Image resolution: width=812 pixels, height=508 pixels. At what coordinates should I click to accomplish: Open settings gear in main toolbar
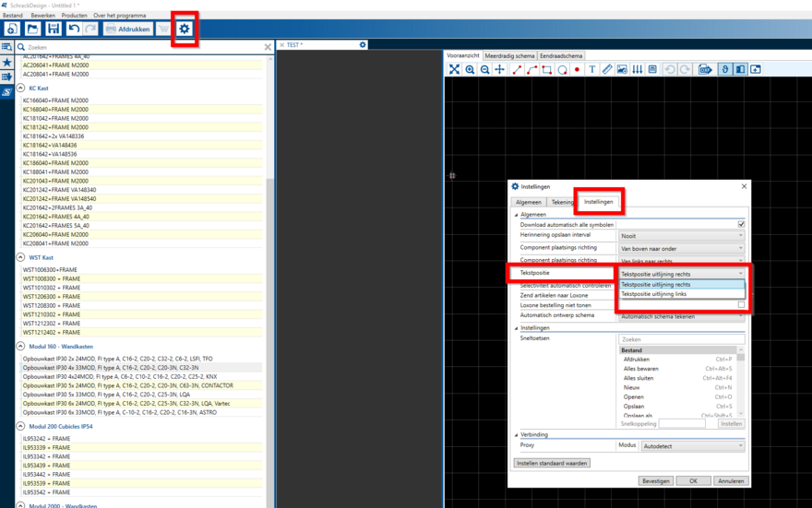click(185, 29)
